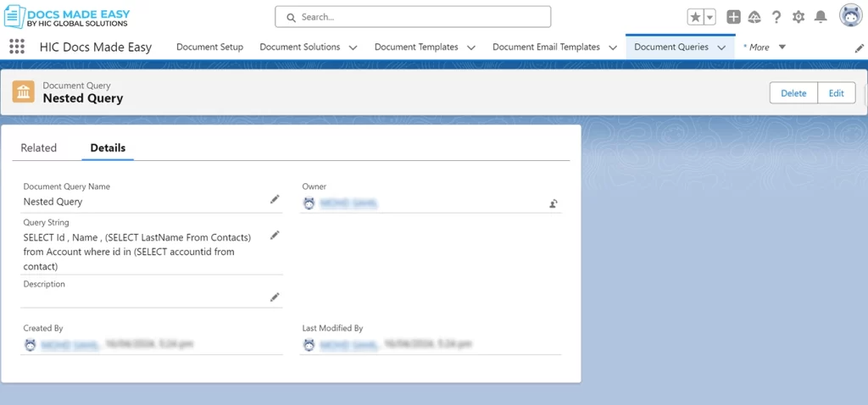This screenshot has width=868, height=405.
Task: Expand the Document Solutions chevron menu
Action: point(353,47)
